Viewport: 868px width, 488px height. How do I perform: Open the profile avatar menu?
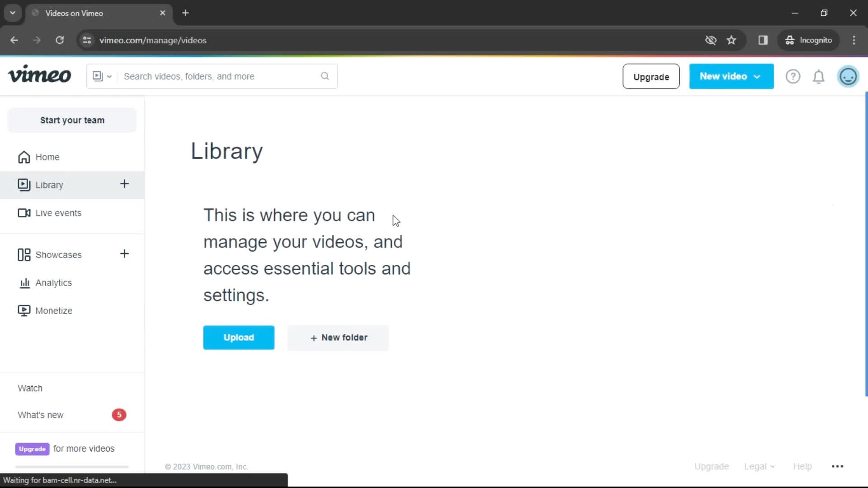(x=848, y=76)
